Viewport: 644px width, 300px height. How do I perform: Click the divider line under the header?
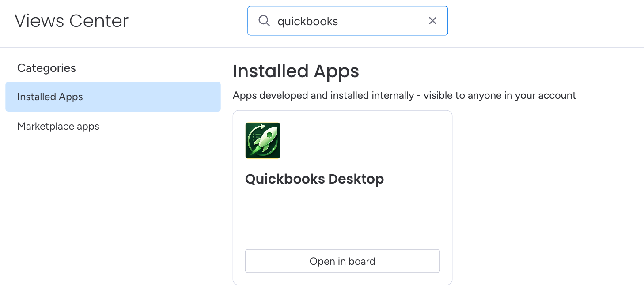(322, 47)
